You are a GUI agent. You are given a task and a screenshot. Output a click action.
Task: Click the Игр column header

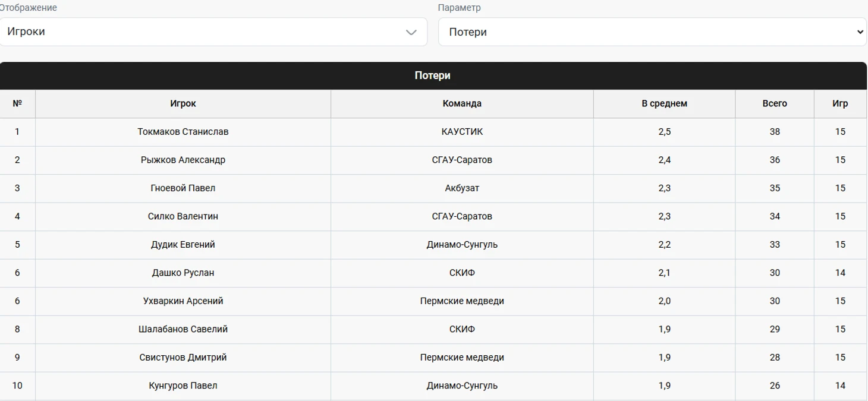(x=840, y=103)
